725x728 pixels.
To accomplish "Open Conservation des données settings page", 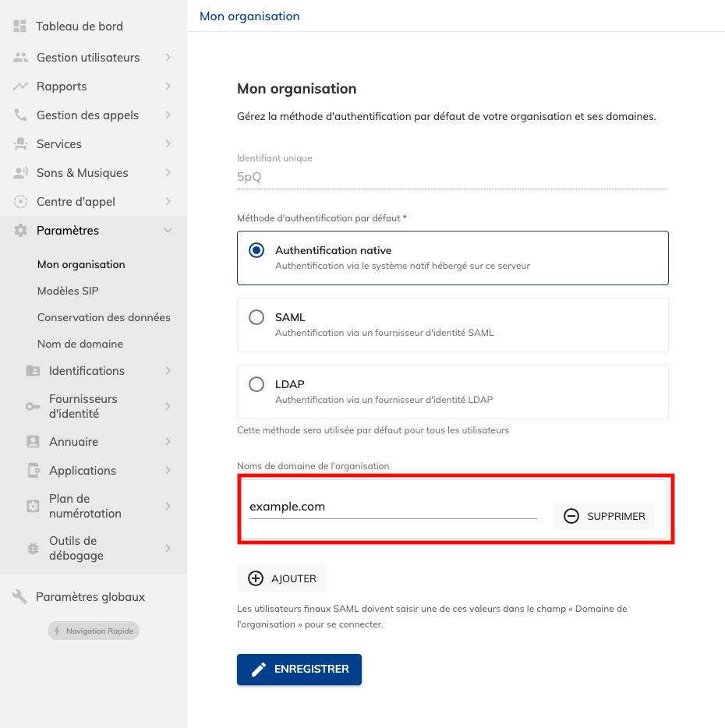I will [x=104, y=317].
